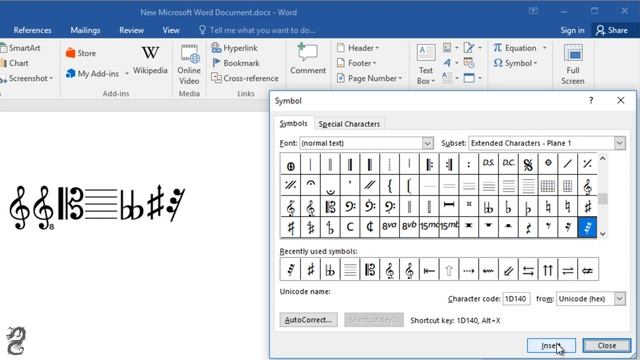Select the 8vb ottava bassa symbol
Image resolution: width=640 pixels, height=360 pixels.
[409, 227]
